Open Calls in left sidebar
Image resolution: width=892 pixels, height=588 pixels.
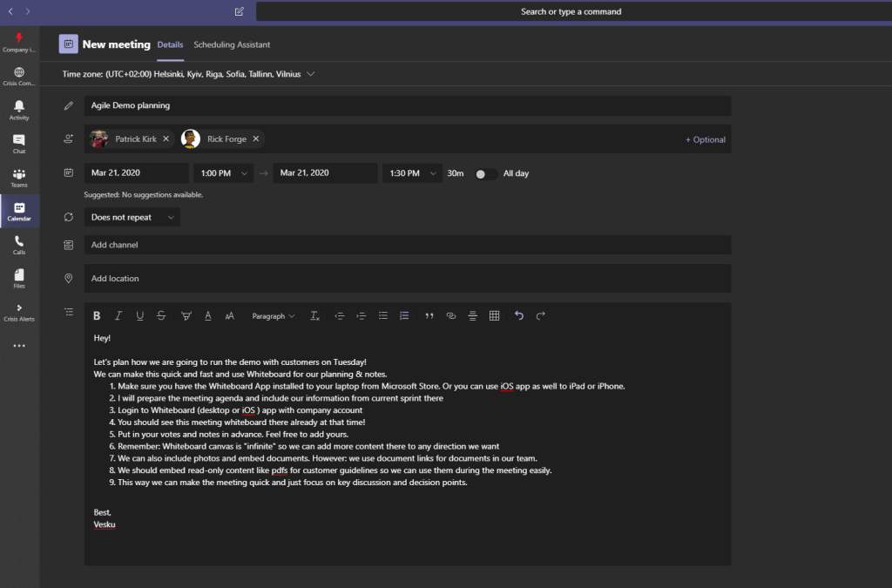pyautogui.click(x=19, y=245)
